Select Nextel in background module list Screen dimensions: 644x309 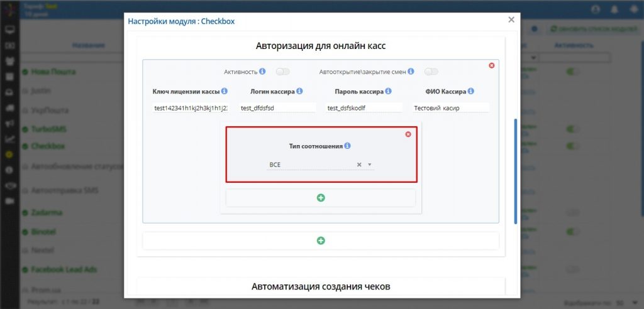(x=43, y=250)
